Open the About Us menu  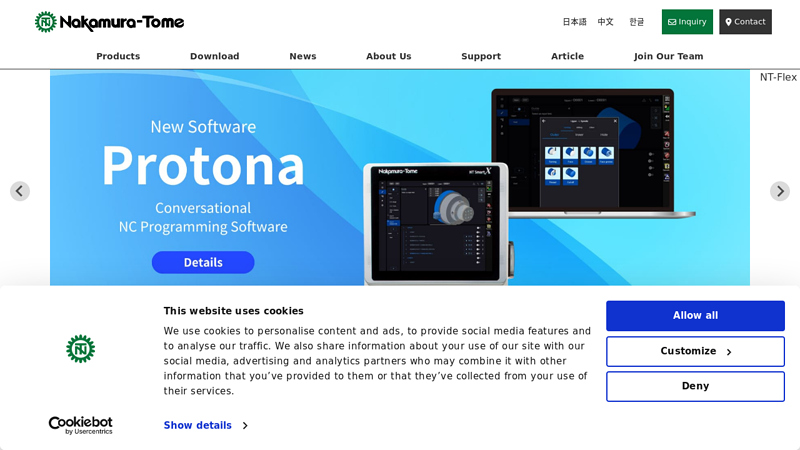388,56
